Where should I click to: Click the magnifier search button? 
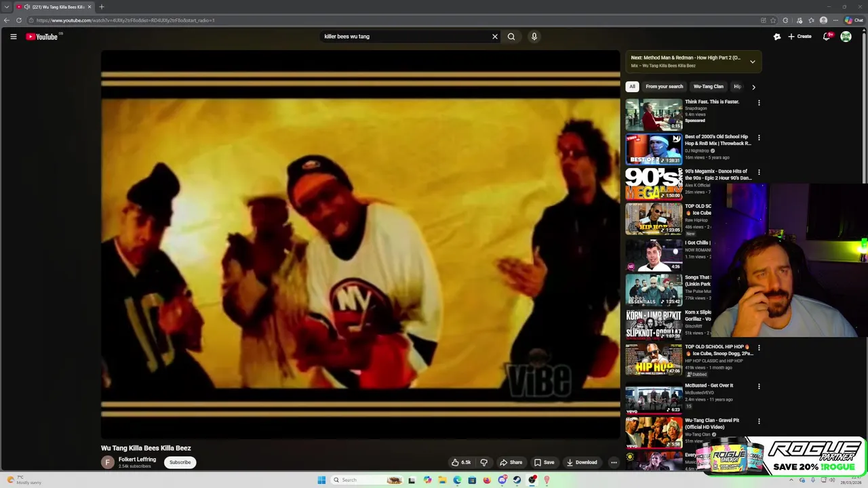pyautogui.click(x=511, y=37)
